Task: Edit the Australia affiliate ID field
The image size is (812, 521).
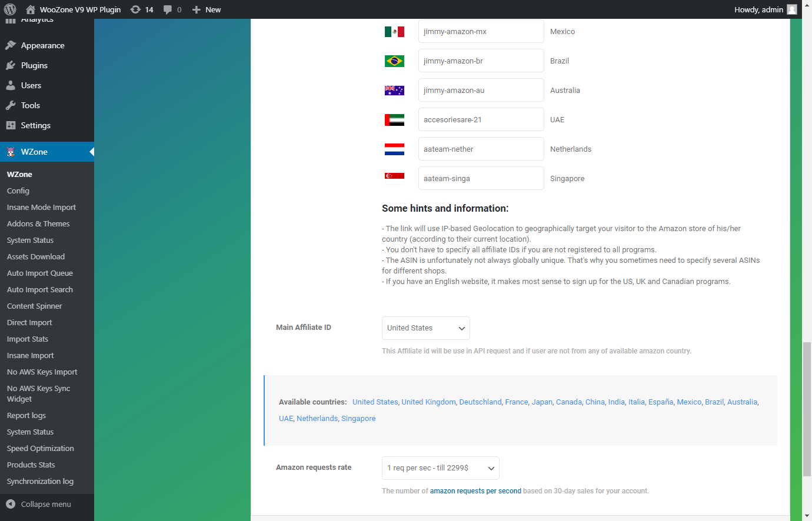Action: tap(481, 91)
